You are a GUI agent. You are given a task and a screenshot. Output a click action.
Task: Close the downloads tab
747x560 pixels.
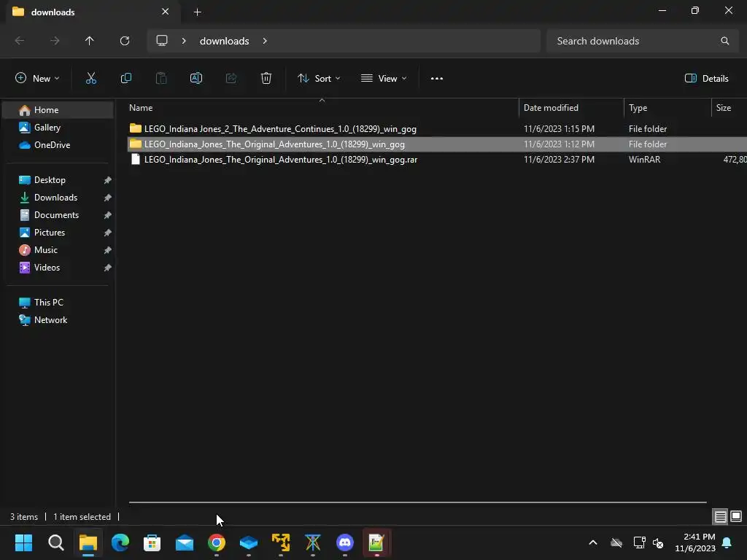tap(166, 12)
